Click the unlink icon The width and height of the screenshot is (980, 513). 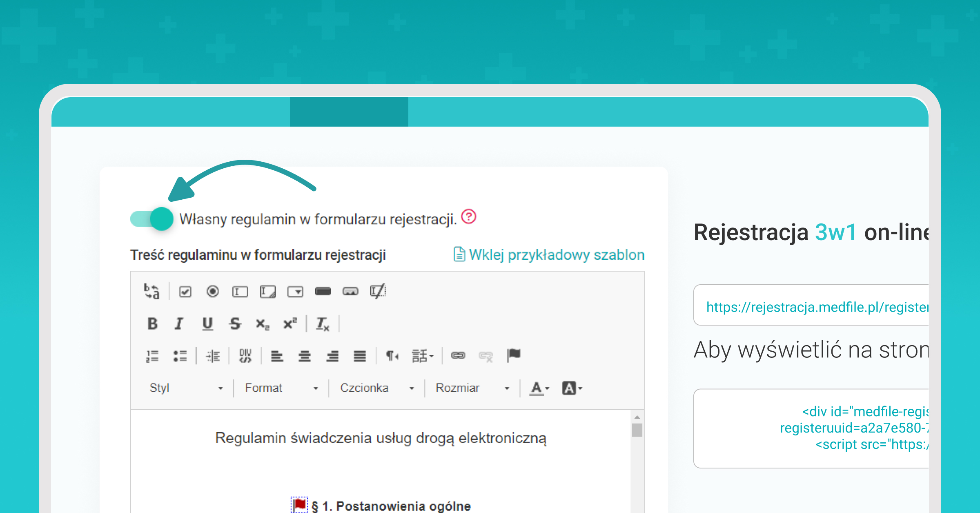pyautogui.click(x=486, y=356)
